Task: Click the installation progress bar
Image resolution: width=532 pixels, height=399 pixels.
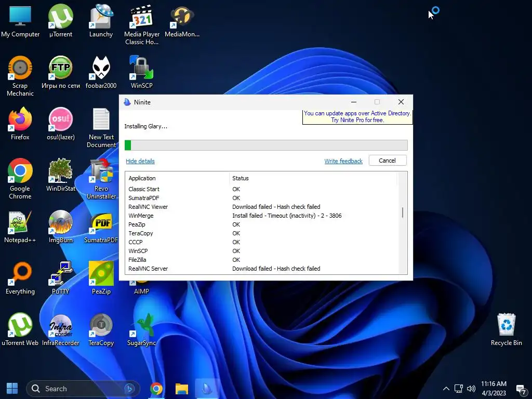Action: (x=266, y=145)
